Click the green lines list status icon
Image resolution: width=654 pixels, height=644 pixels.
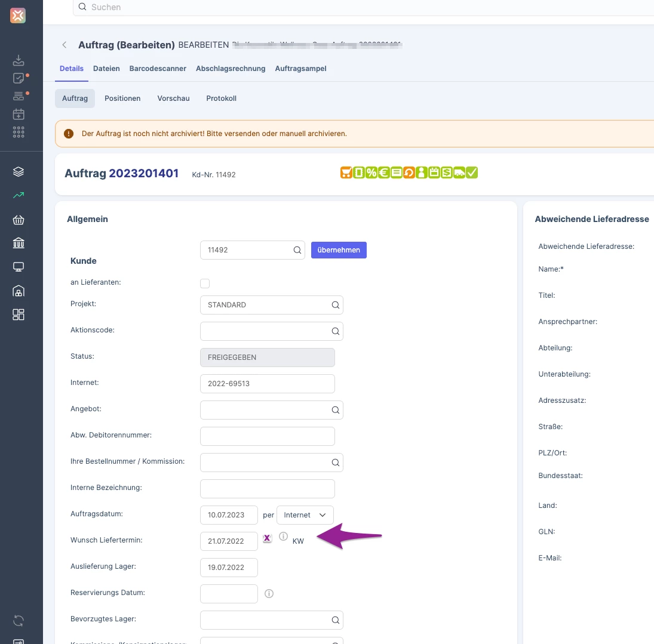tap(396, 172)
